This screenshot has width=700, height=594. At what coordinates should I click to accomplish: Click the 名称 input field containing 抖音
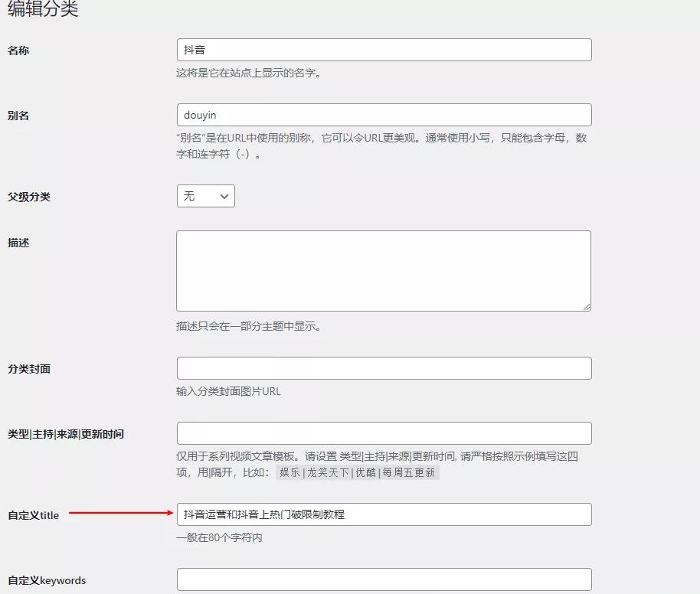384,50
